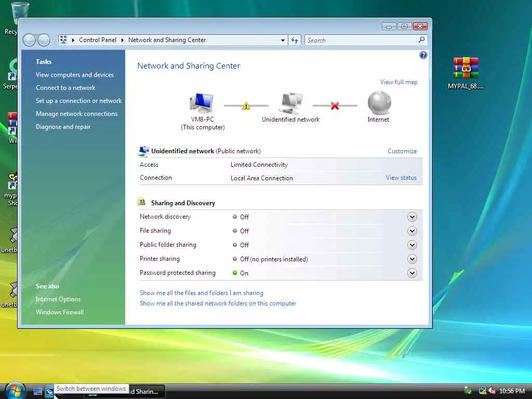The width and height of the screenshot is (532, 399).
Task: Expand the Network discovery settings
Action: tap(412, 217)
